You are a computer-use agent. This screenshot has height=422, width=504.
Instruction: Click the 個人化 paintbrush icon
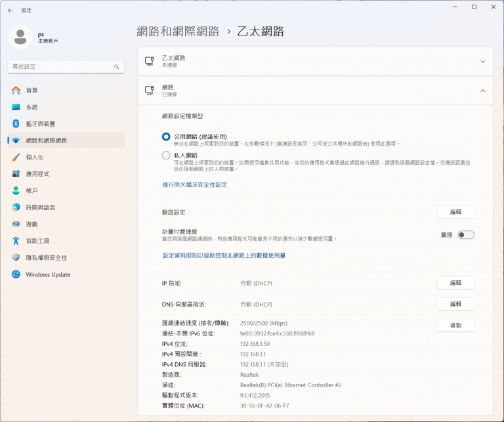coord(16,158)
